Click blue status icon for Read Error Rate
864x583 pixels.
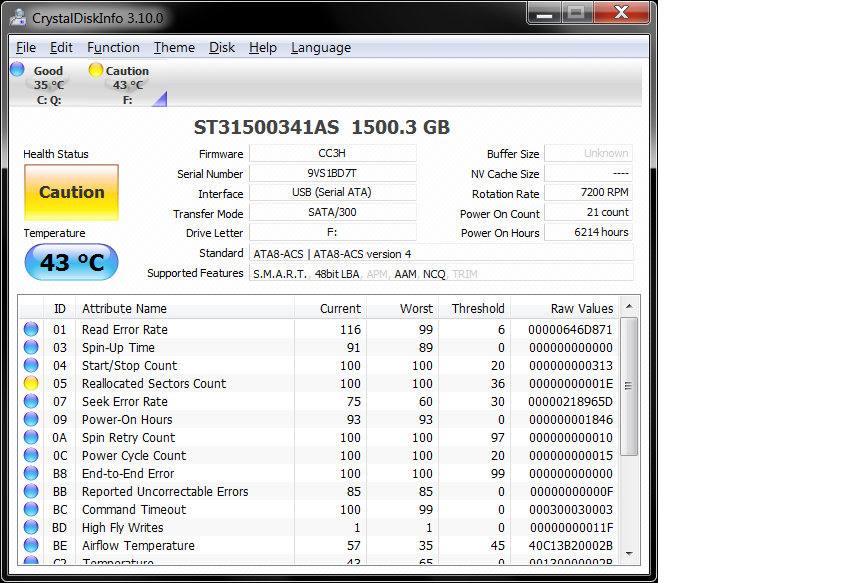pyautogui.click(x=31, y=330)
